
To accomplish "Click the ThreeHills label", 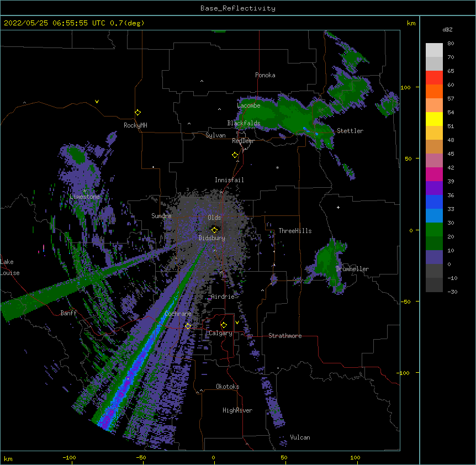I will pyautogui.click(x=295, y=231).
